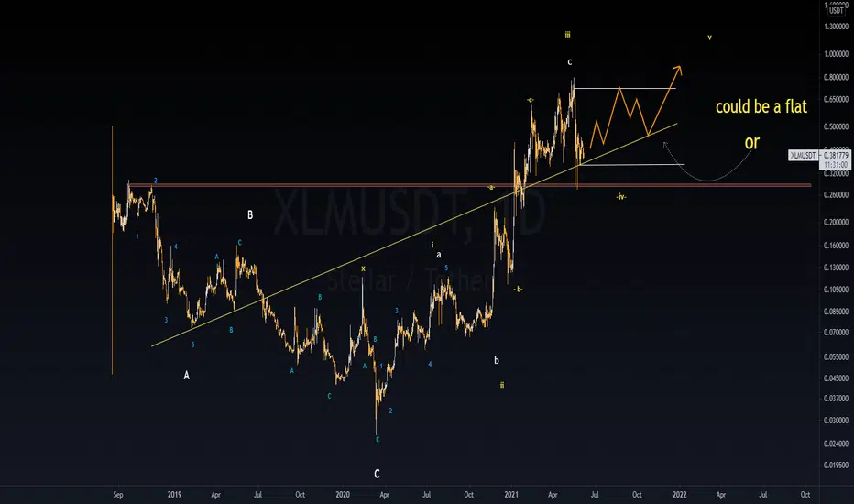Image resolution: width=854 pixels, height=504 pixels.
Task: Click the 1.300000 price axis label
Action: (x=836, y=27)
